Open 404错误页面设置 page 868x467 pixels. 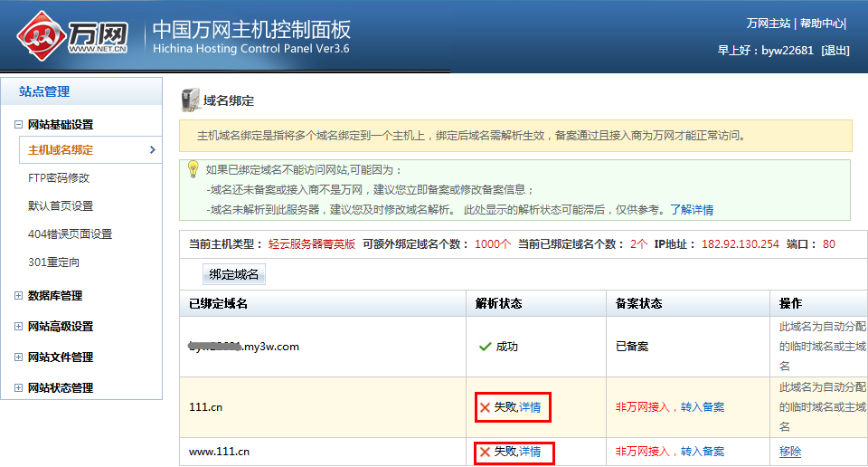[x=70, y=234]
